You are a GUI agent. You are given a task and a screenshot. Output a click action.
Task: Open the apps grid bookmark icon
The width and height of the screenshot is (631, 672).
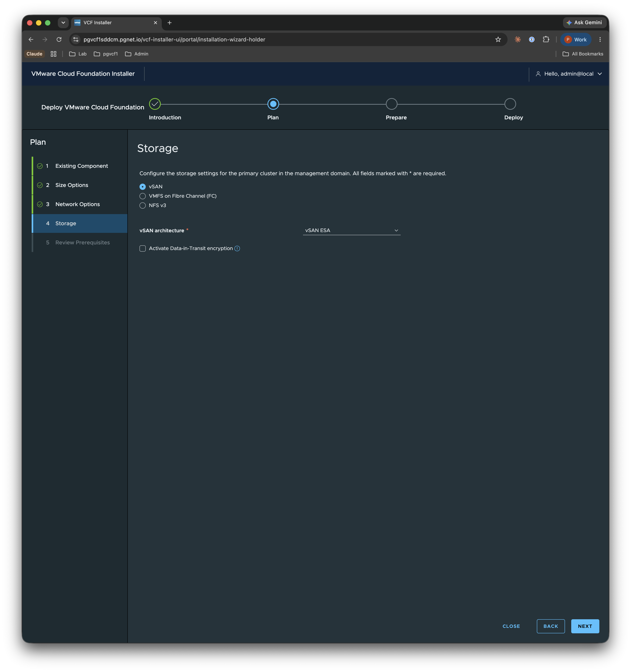53,54
